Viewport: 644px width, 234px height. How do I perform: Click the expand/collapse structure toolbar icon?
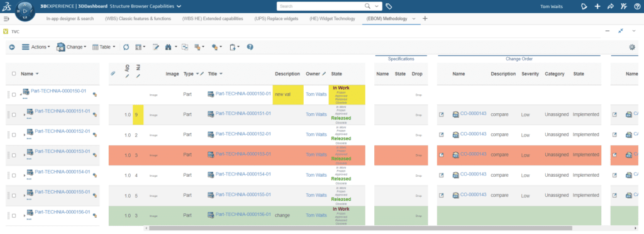click(x=186, y=47)
